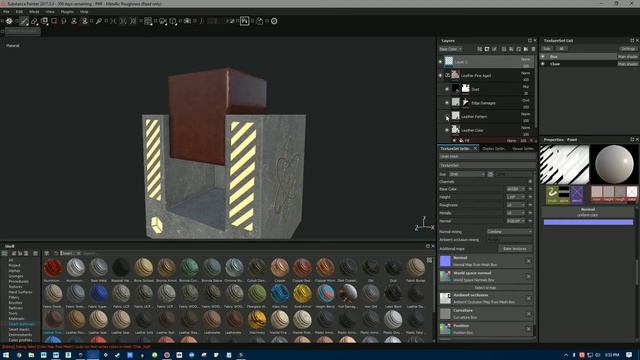640x360 pixels.
Task: Select the Projection tool
Action: pos(44,21)
